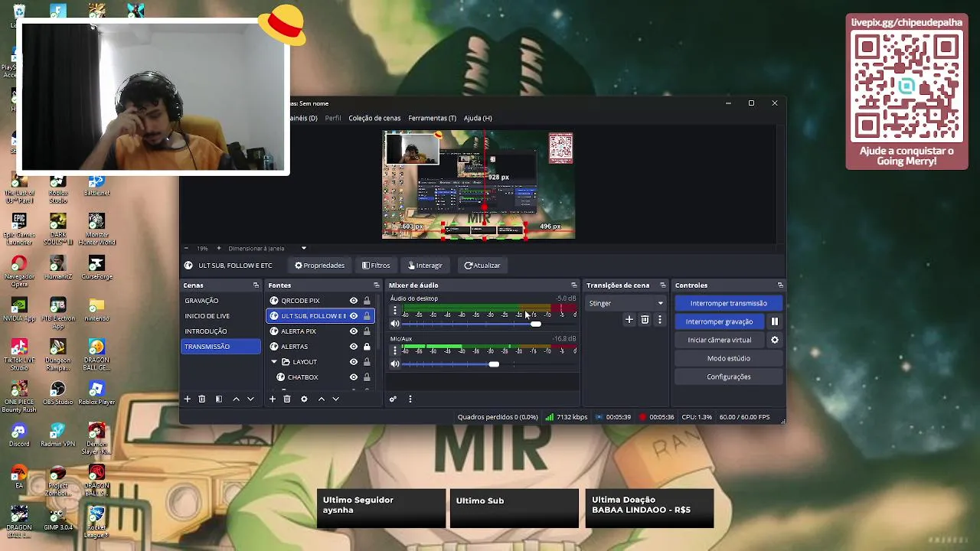This screenshot has width=980, height=551.
Task: Lock the CHATBOX source
Action: pyautogui.click(x=367, y=377)
